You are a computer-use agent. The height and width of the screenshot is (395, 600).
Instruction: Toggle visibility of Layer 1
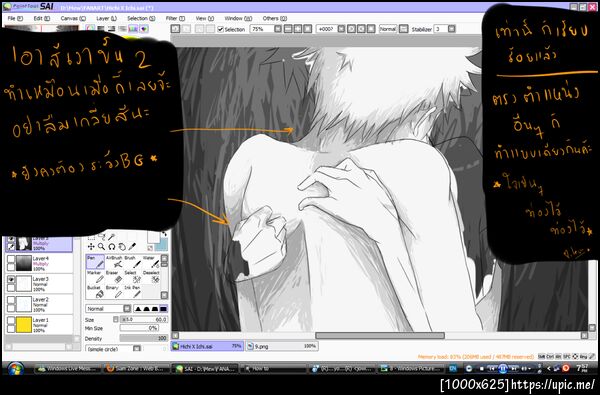[x=11, y=321]
